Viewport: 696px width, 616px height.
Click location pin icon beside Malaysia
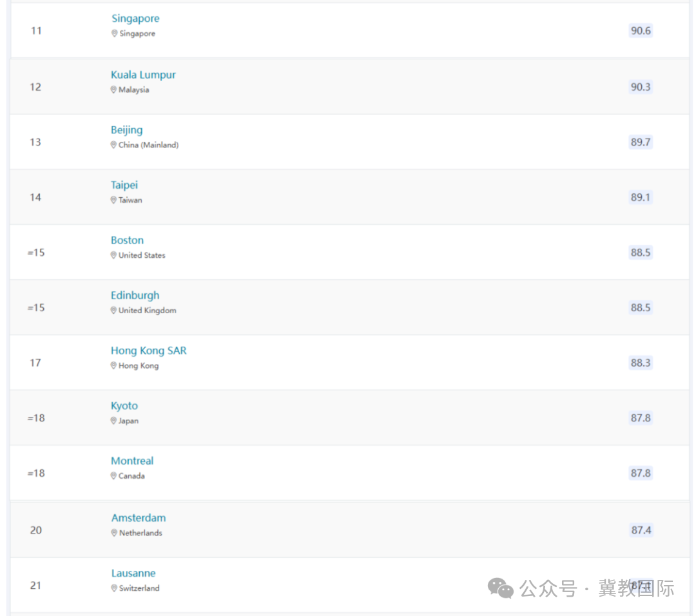pos(113,90)
